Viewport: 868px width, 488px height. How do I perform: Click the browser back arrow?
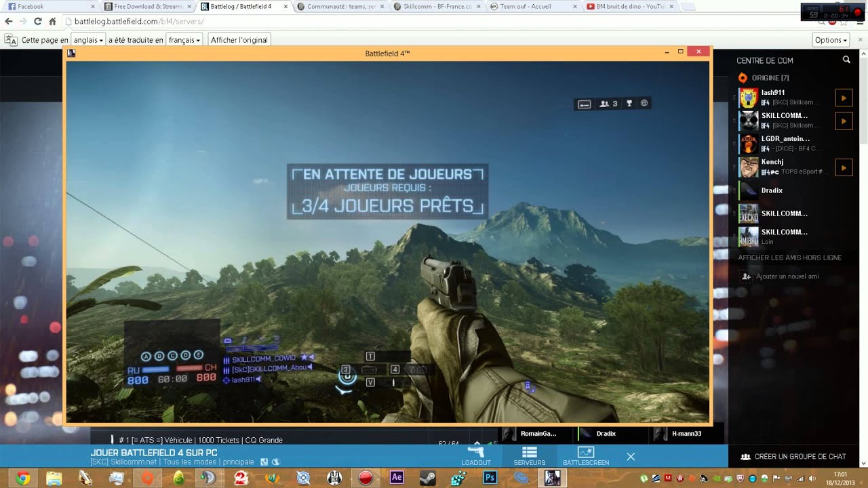pyautogui.click(x=9, y=22)
